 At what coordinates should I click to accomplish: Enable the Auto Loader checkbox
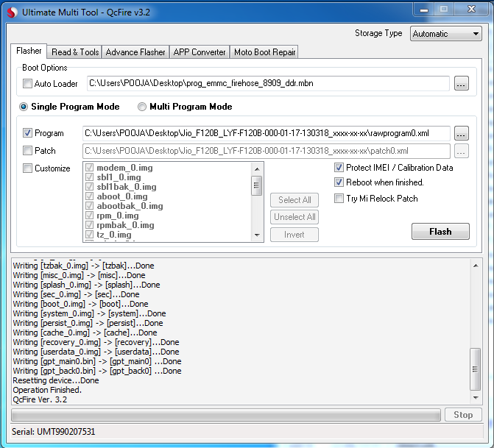[27, 84]
